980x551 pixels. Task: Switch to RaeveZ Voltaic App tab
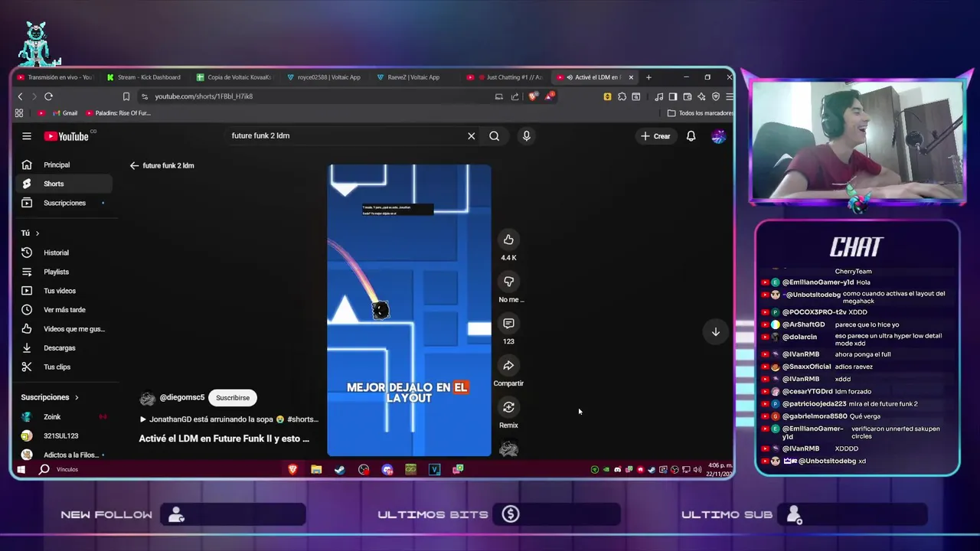(414, 77)
